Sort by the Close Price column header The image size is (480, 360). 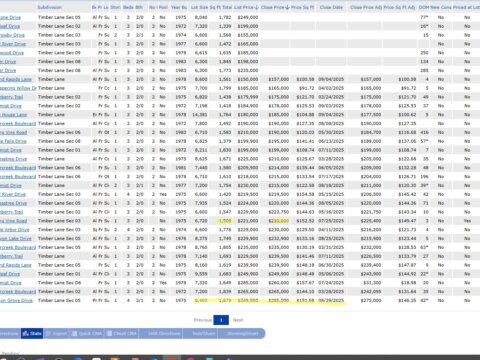[275, 7]
